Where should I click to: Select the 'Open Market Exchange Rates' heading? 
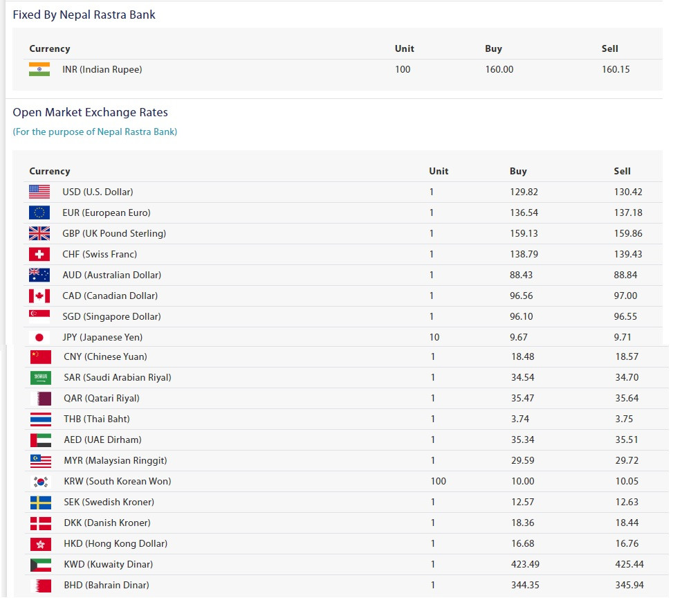click(x=90, y=112)
